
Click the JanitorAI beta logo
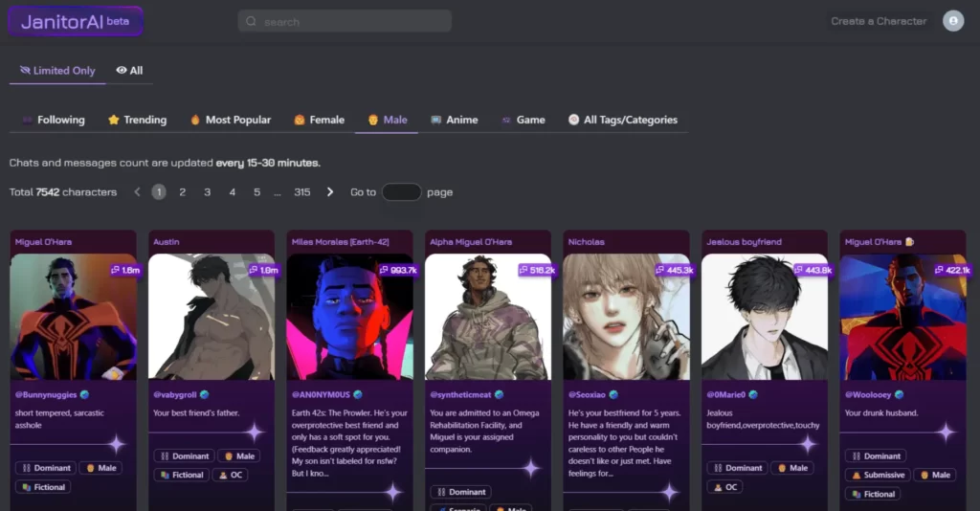[76, 21]
